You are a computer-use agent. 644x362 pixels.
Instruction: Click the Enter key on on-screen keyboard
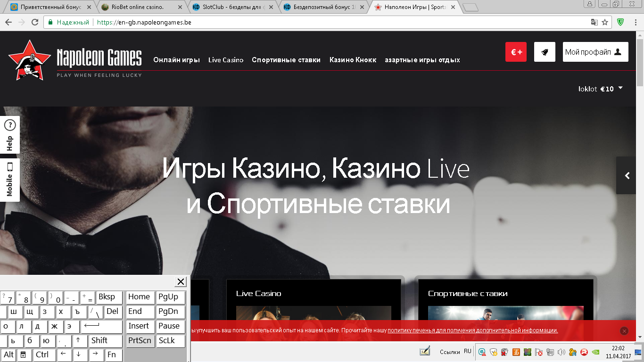coord(101,327)
